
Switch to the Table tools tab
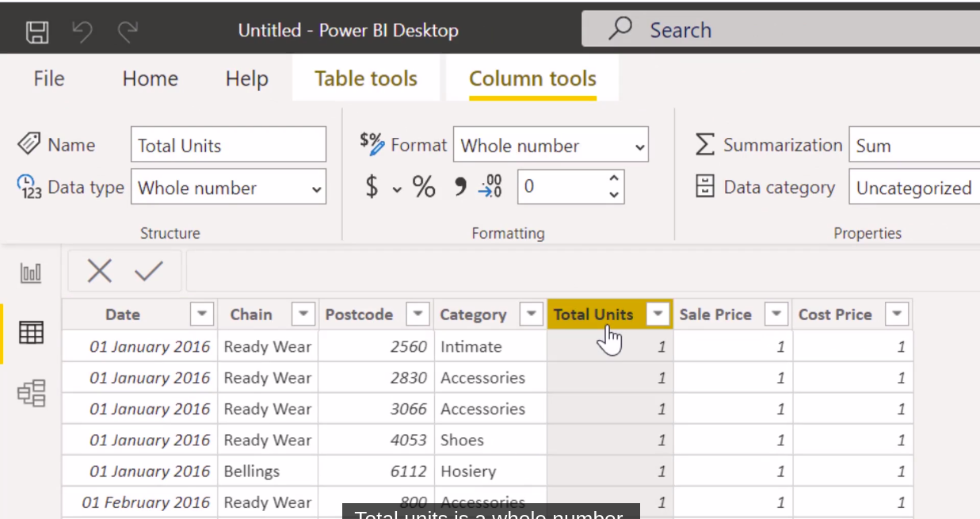[366, 78]
